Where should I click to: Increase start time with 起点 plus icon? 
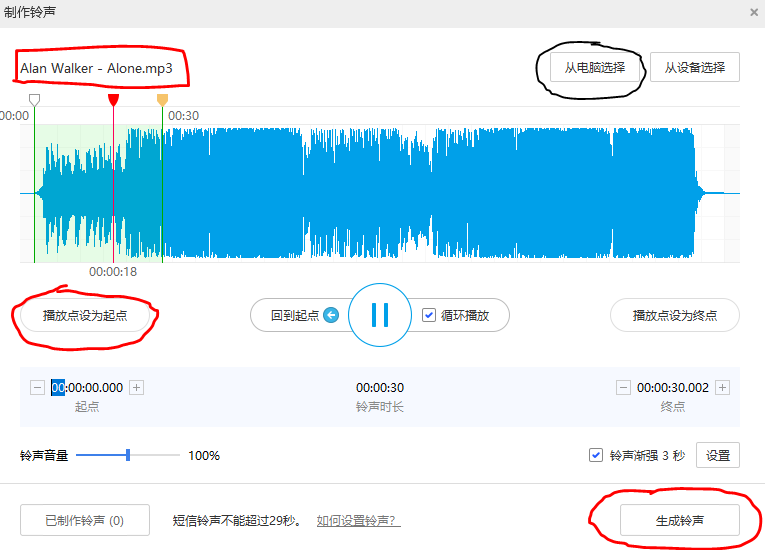[137, 387]
